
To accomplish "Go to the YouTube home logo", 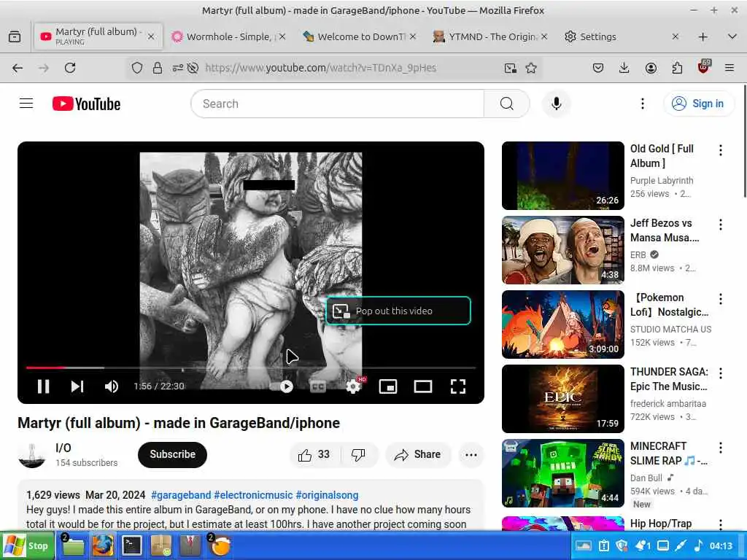I will point(86,104).
